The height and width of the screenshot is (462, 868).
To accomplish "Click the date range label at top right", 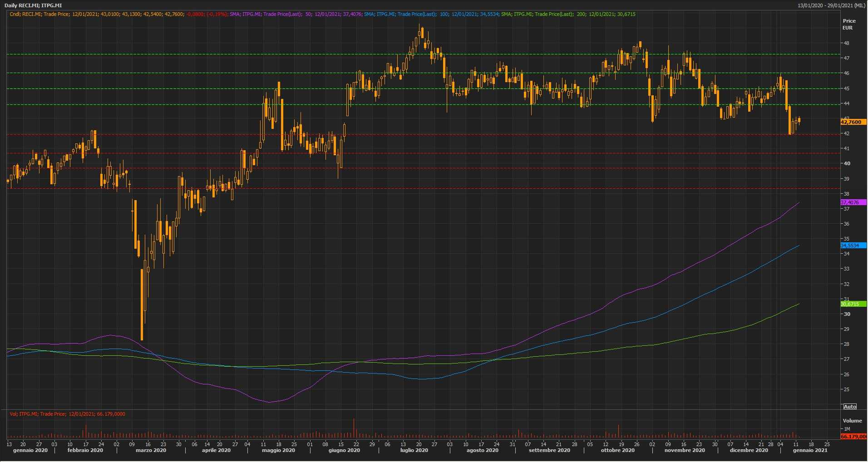I will (831, 5).
